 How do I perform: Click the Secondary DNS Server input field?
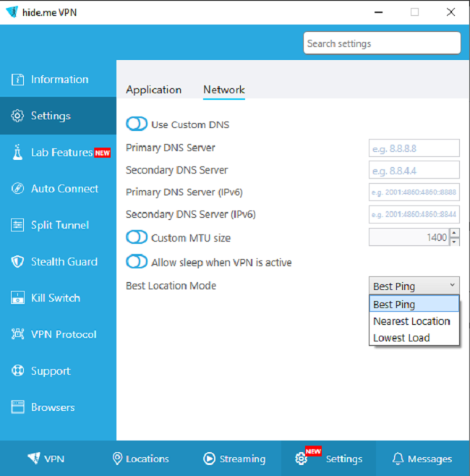point(414,170)
